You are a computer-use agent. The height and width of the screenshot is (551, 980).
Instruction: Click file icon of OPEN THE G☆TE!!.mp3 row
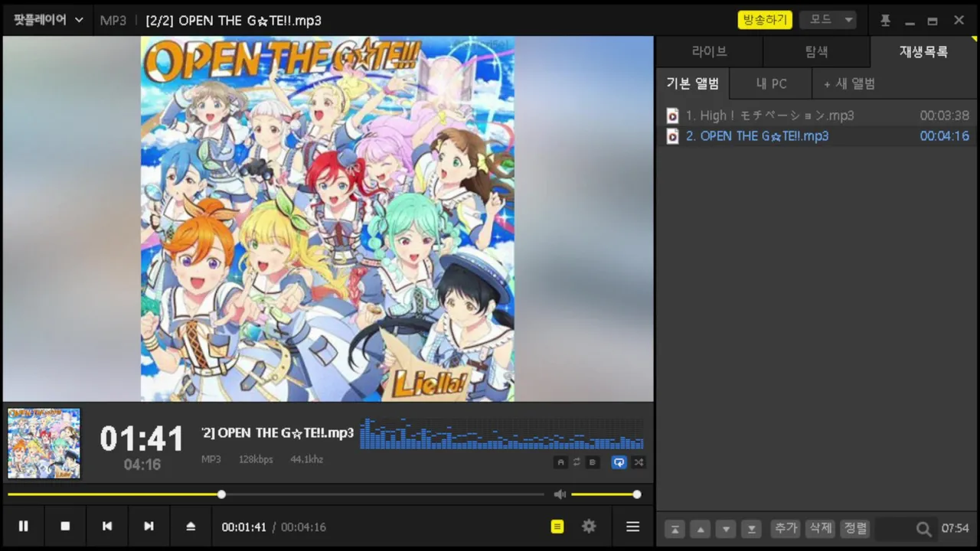(x=672, y=136)
